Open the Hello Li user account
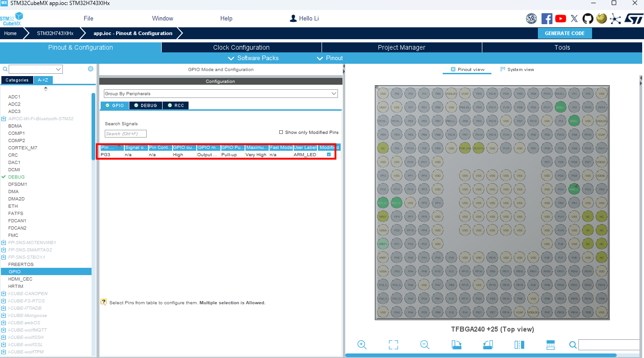 point(304,19)
